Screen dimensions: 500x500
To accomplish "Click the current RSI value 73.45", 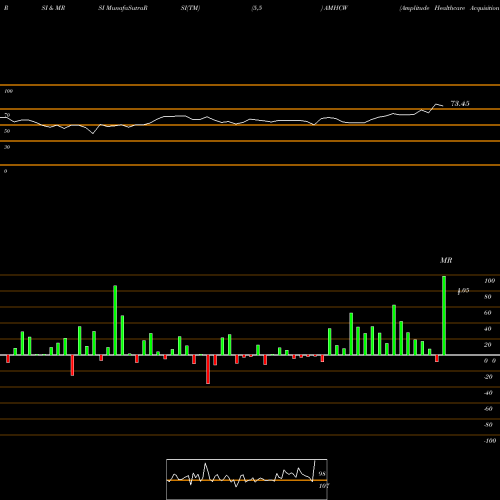I will [460, 104].
